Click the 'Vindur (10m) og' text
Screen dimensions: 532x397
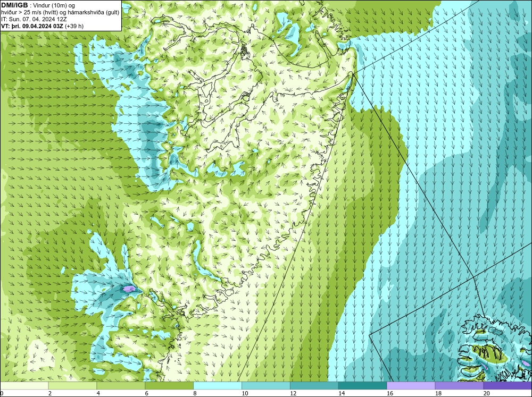pos(54,5)
